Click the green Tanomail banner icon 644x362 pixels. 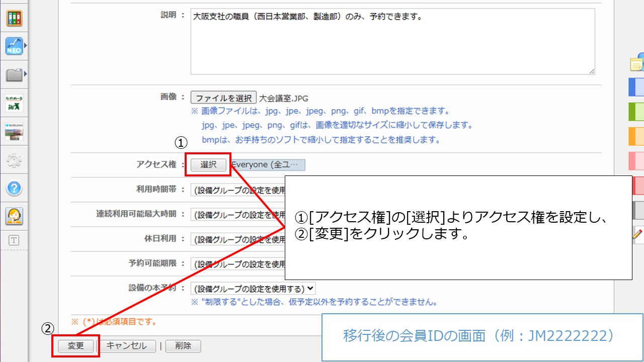[14, 103]
